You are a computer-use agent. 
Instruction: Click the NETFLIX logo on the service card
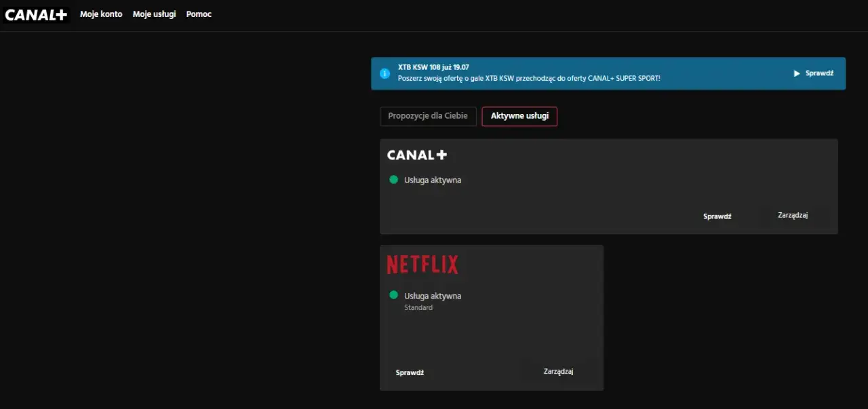point(422,264)
